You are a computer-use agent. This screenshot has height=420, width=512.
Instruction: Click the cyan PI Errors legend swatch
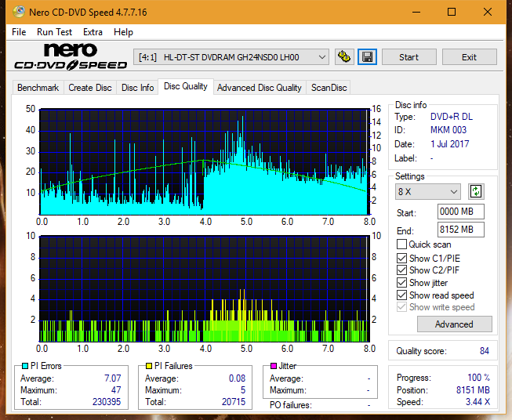(24, 366)
